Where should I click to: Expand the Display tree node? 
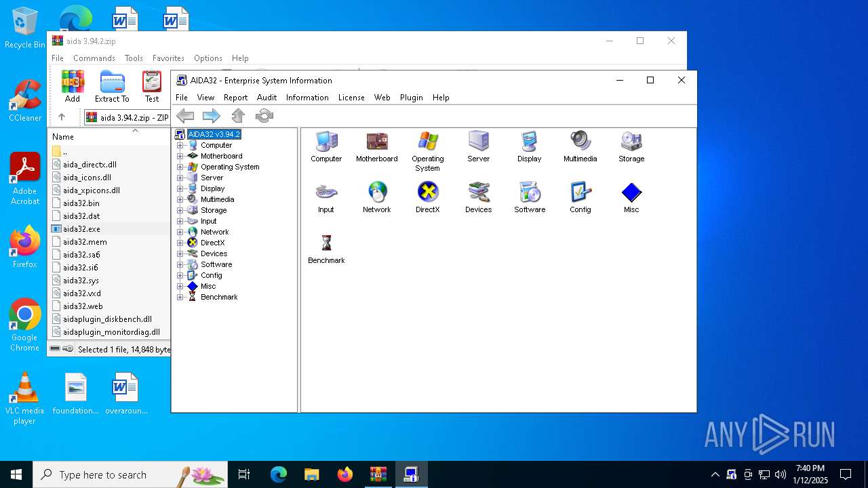tap(180, 188)
